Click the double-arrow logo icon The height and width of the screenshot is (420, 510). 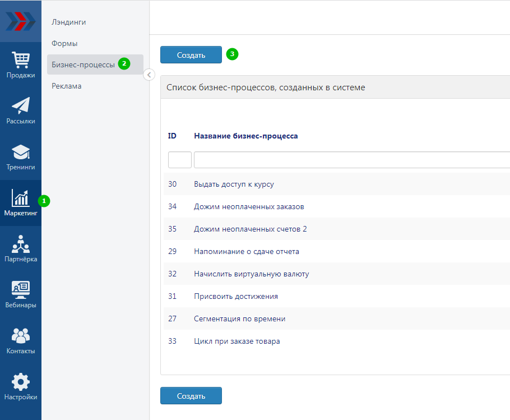[20, 21]
